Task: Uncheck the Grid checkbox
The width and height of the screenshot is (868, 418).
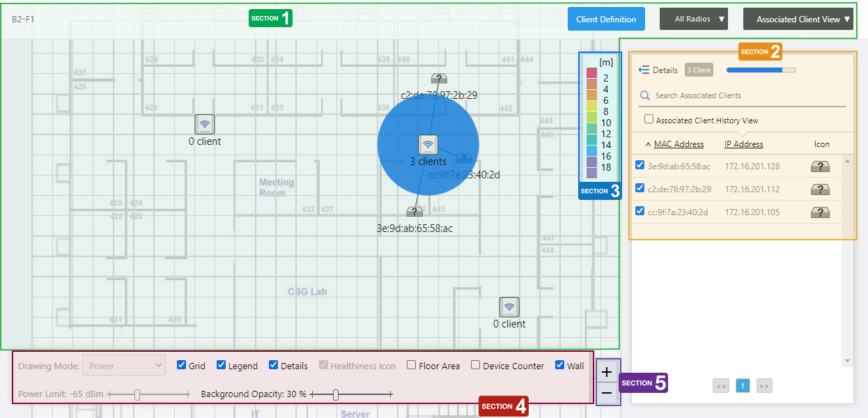Action: 182,365
